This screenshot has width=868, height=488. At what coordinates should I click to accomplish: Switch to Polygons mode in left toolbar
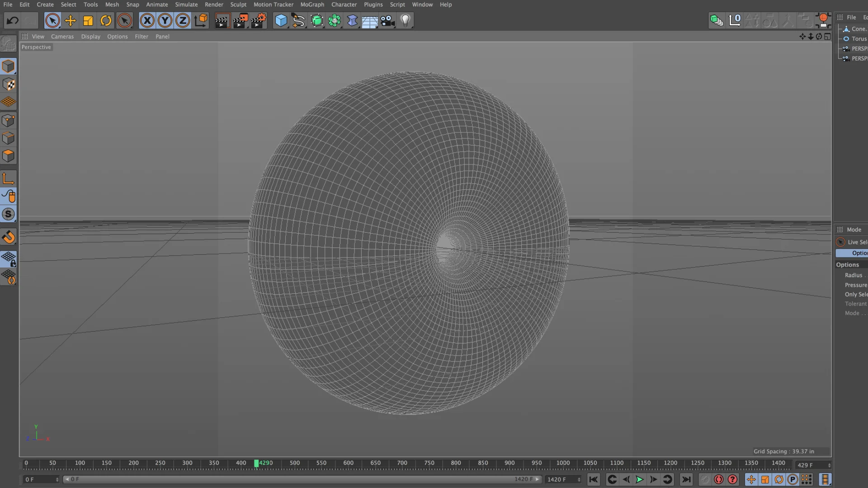click(x=8, y=156)
